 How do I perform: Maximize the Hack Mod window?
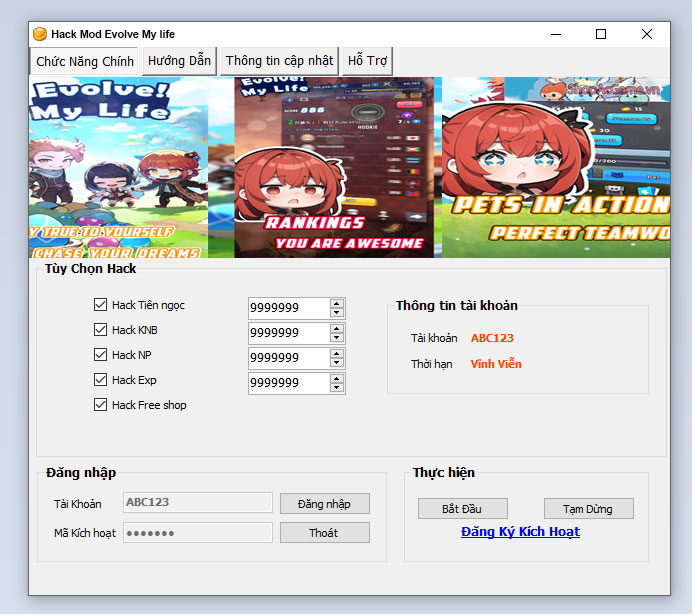601,34
